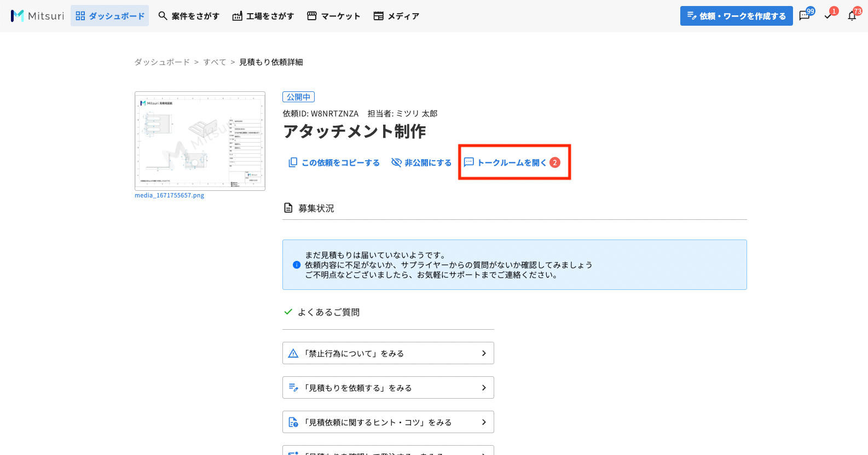Go to すべて breadcrumb link

(x=215, y=62)
